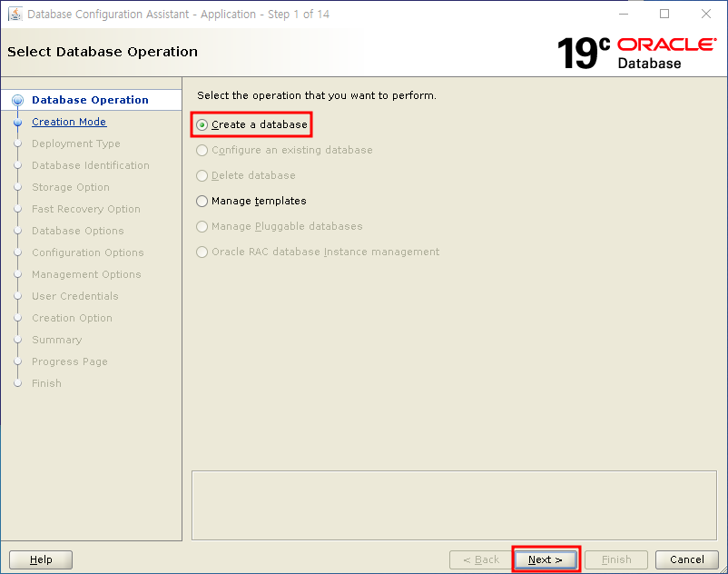Click the Creation Option step
The image size is (728, 574).
72,318
